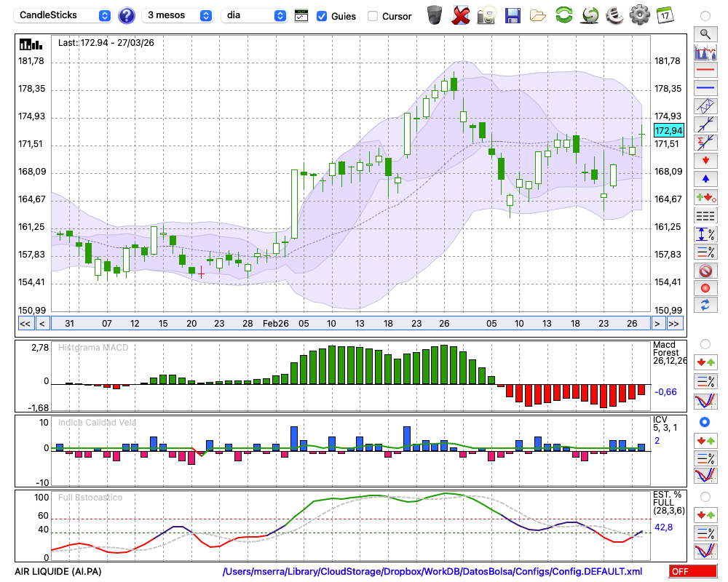Click the calendar icon showing 17

pos(665,15)
